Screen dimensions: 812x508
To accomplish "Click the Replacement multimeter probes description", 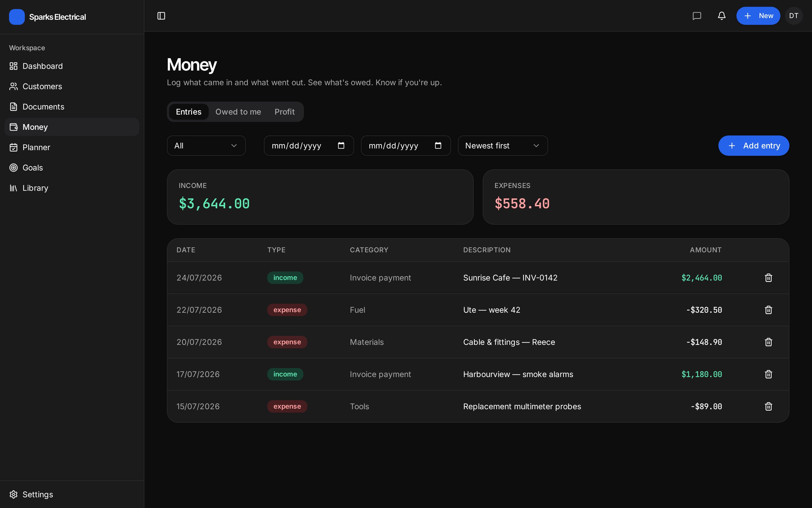I will pyautogui.click(x=522, y=406).
